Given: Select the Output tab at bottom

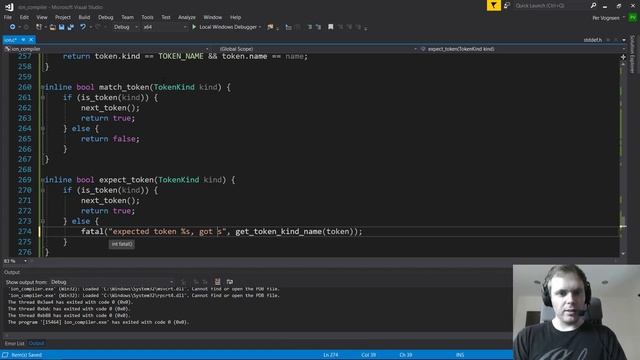Looking at the screenshot, I should (x=36, y=344).
